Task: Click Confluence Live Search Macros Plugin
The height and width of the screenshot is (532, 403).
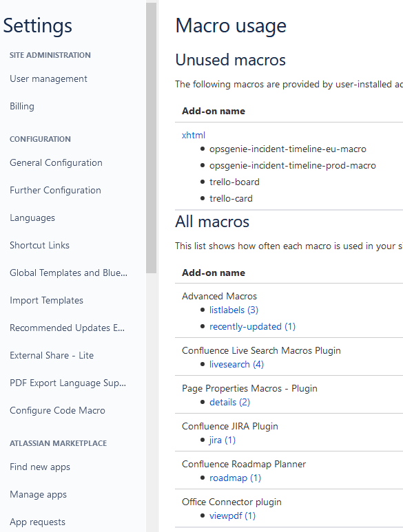Action: click(x=261, y=350)
